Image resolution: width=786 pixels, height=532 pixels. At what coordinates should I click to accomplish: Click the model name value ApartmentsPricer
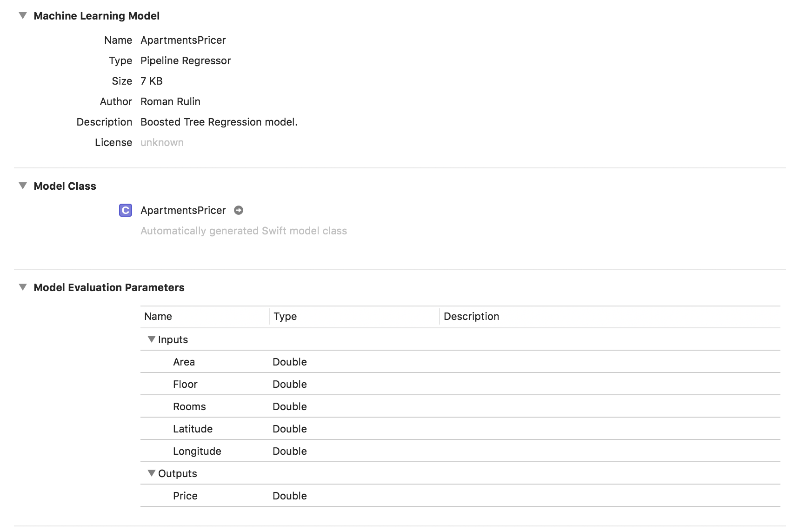[183, 40]
